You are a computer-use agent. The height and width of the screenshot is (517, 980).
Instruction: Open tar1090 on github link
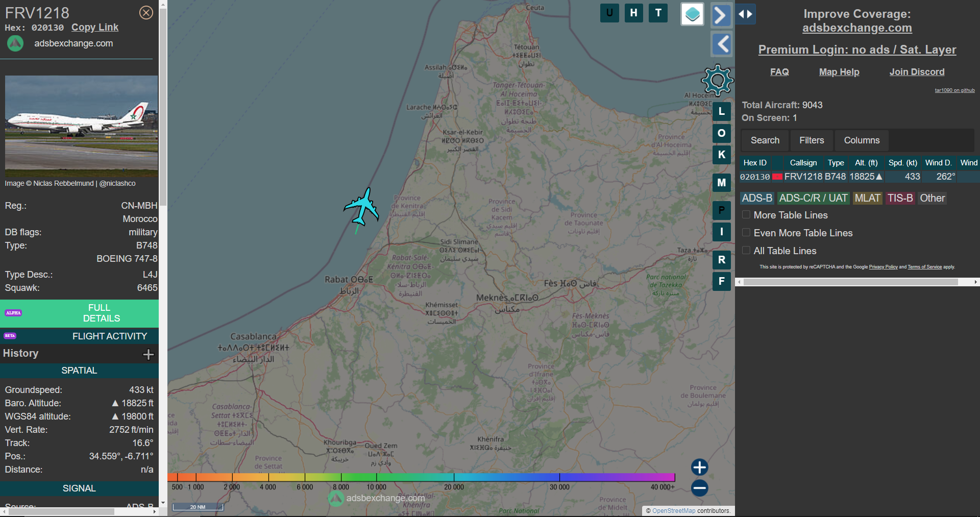click(954, 90)
